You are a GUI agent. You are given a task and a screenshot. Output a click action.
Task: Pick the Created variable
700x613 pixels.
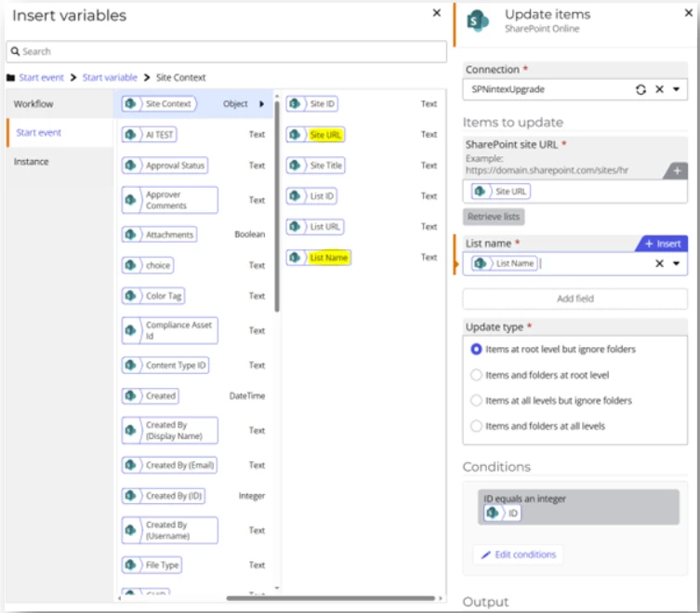pos(151,396)
